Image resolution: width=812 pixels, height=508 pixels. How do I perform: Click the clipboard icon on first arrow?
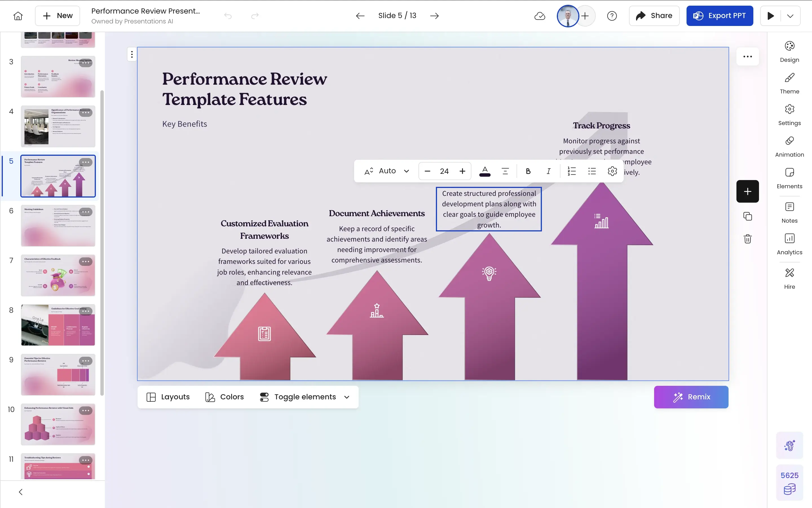[264, 334]
